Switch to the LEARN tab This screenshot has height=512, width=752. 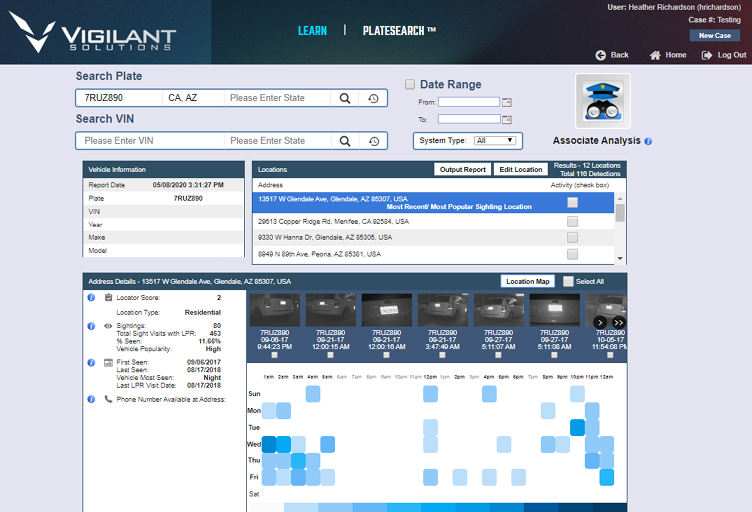click(x=312, y=31)
